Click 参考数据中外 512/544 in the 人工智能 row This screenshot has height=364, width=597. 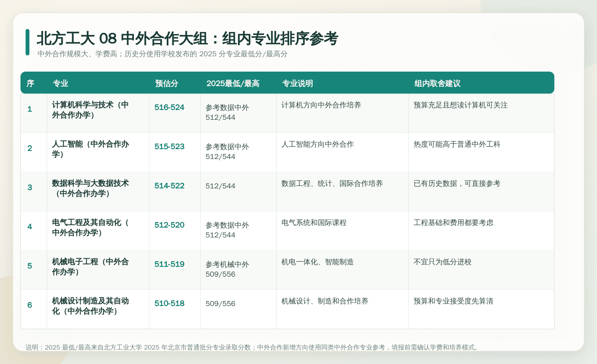pyautogui.click(x=227, y=152)
